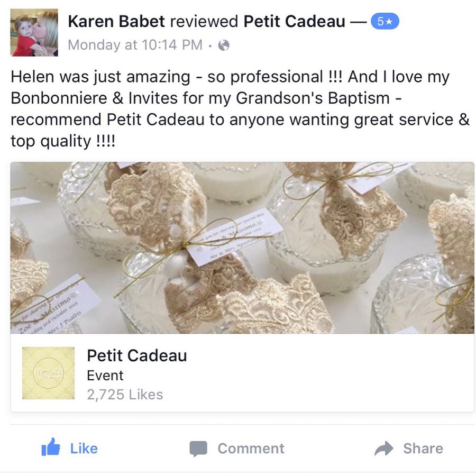Viewport: 476px width, 476px height.
Task: Open Petit Cadeau title in page card
Action: (137, 355)
